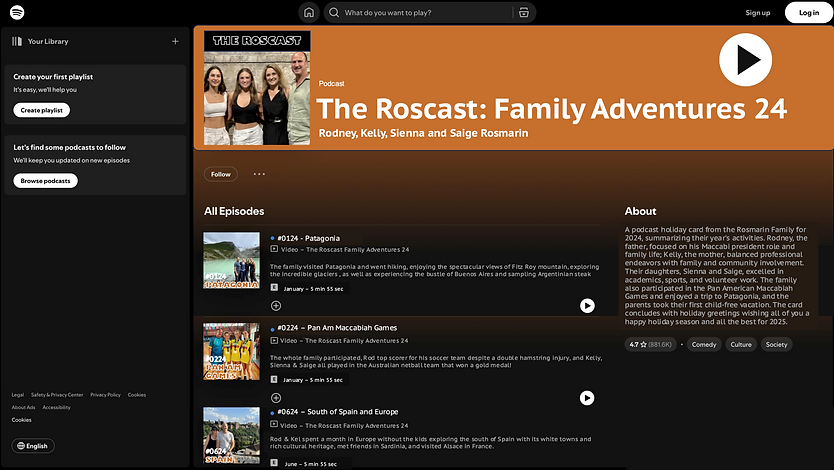Open Safety & Privacy Center link
Screen dimensions: 834x470
coord(57,395)
